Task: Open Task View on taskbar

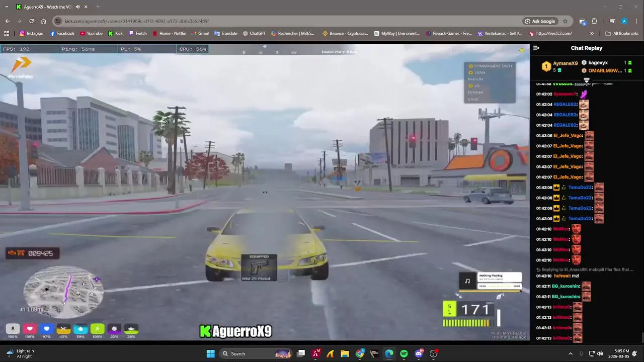Action: [x=301, y=353]
